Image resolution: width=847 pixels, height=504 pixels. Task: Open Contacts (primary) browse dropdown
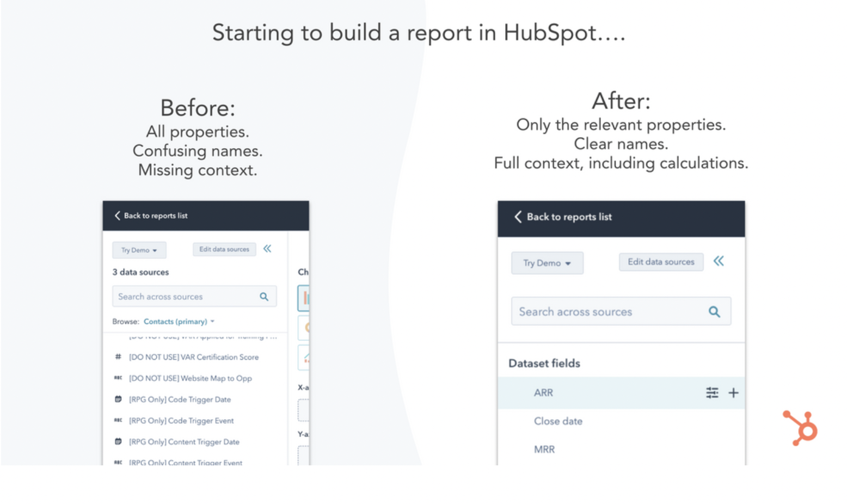(x=179, y=322)
